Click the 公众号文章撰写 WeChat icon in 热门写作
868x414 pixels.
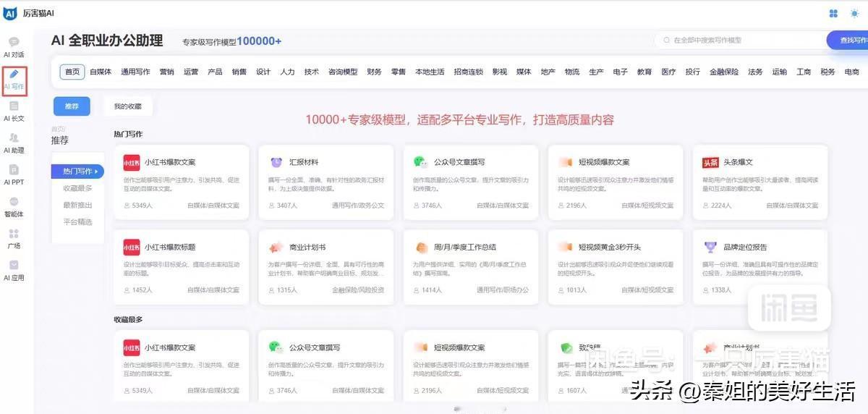(x=420, y=162)
